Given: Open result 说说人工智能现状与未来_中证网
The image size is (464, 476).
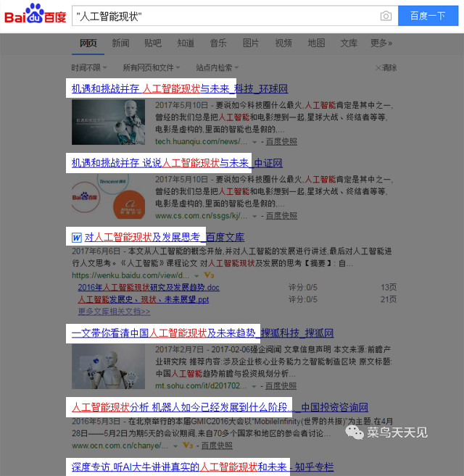Looking at the screenshot, I should 177,163.
